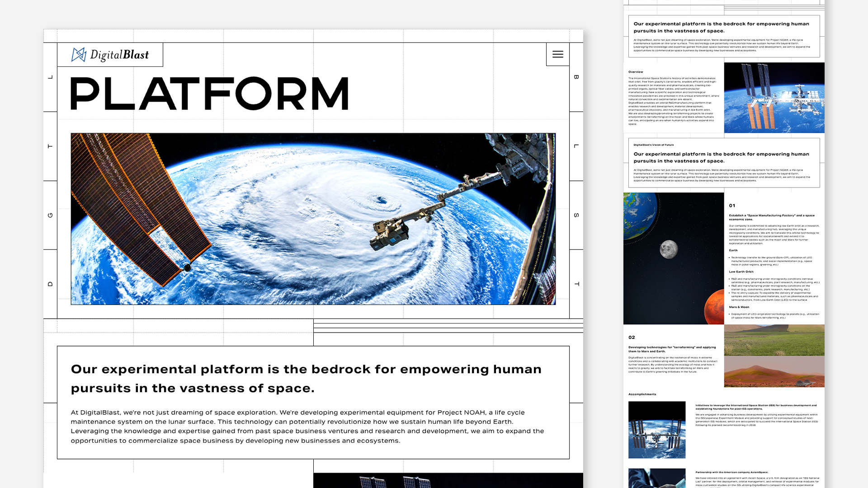Image resolution: width=868 pixels, height=488 pixels.
Task: Click 'Partnership with the American company AxiomSpace' title
Action: pyautogui.click(x=731, y=472)
